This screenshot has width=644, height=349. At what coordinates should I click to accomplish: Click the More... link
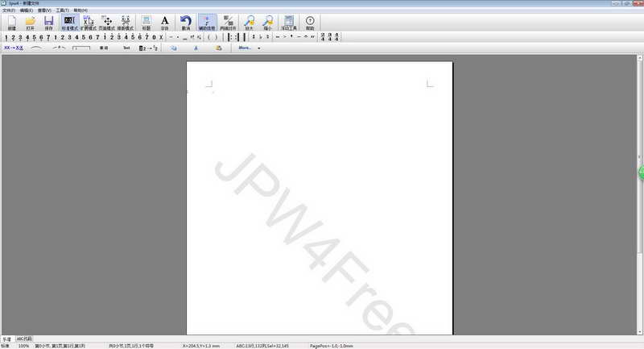245,48
